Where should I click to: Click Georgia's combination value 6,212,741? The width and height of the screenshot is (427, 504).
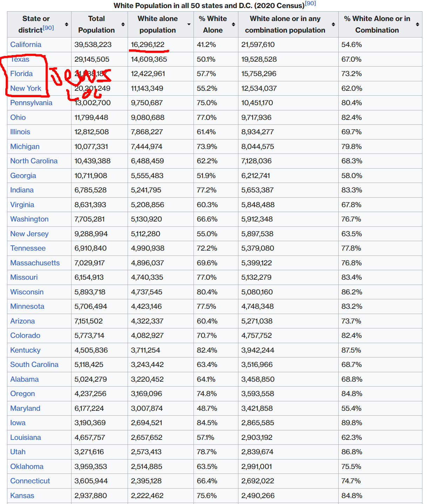pos(256,176)
